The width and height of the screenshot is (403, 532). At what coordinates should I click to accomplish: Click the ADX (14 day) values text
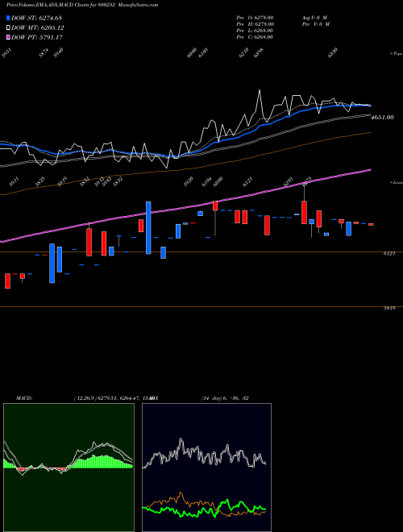pyautogui.click(x=225, y=397)
